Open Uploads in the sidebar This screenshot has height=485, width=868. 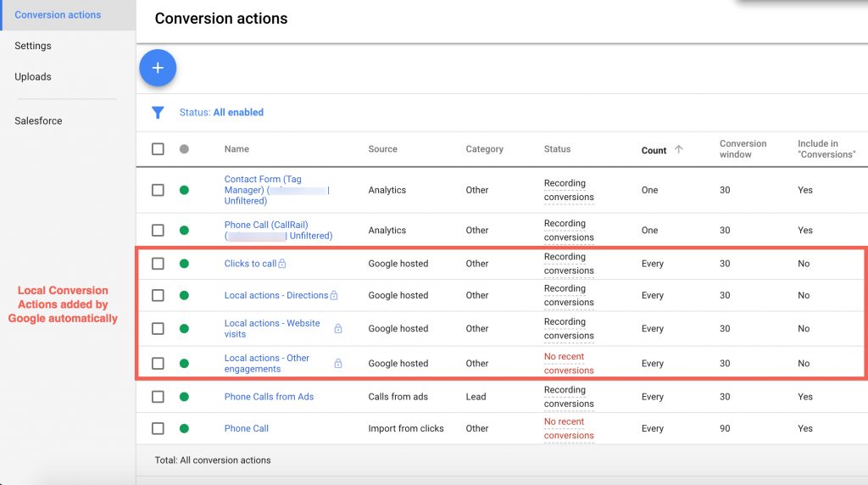pyautogui.click(x=33, y=77)
